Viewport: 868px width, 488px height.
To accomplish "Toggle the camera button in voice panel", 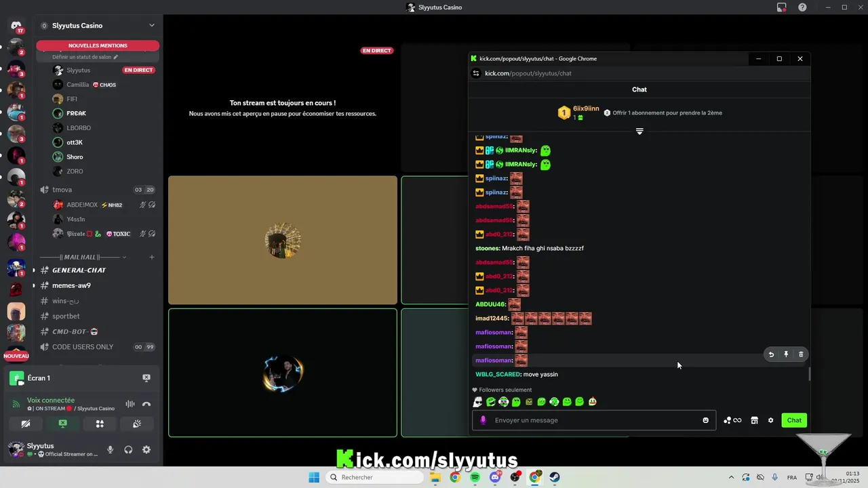I will click(26, 424).
